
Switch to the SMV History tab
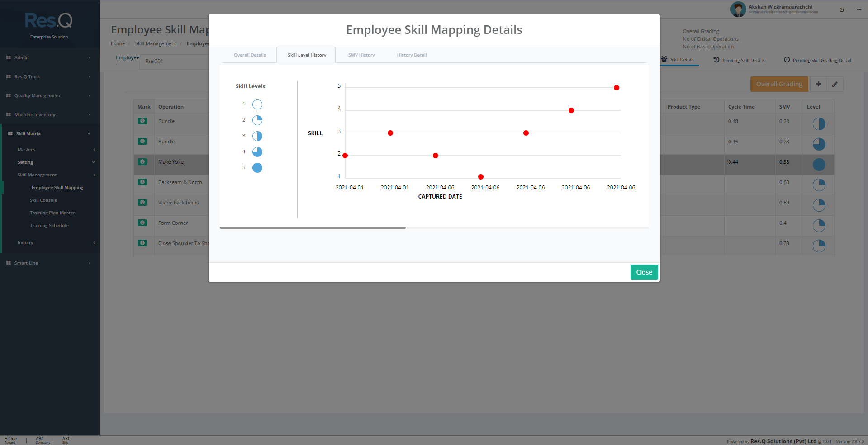361,55
